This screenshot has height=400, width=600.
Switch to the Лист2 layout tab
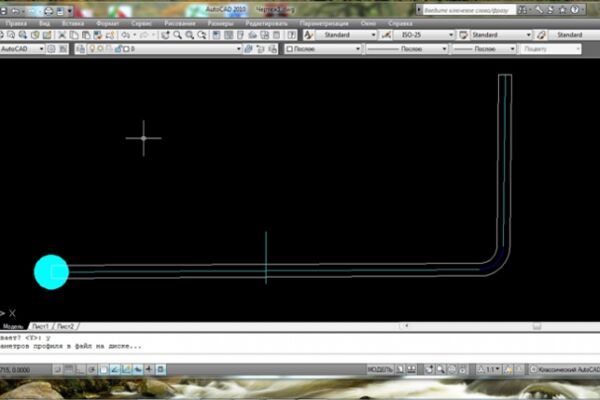66,327
